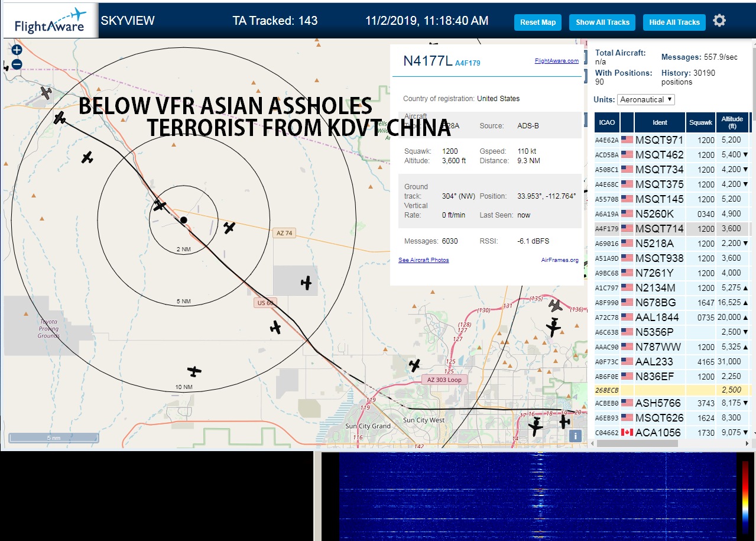Click the SKYVIEW title text
Image resolution: width=756 pixels, height=541 pixels.
pos(128,21)
